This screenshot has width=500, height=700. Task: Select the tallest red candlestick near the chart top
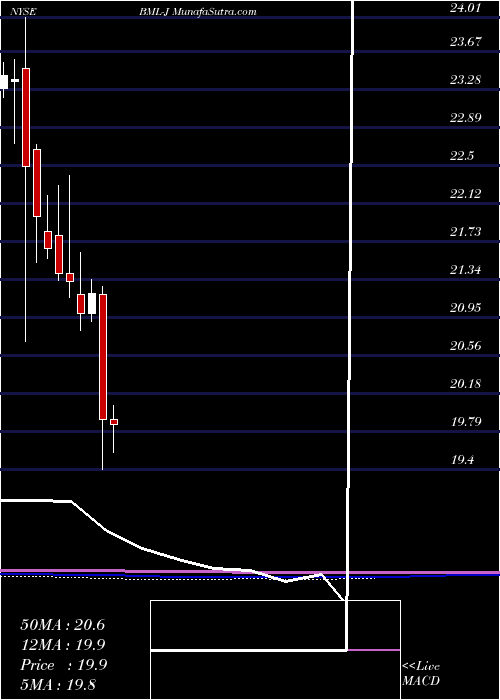25,117
